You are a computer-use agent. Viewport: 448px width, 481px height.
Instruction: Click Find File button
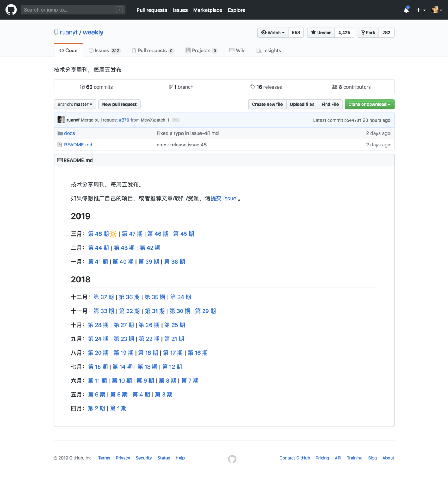(x=330, y=104)
